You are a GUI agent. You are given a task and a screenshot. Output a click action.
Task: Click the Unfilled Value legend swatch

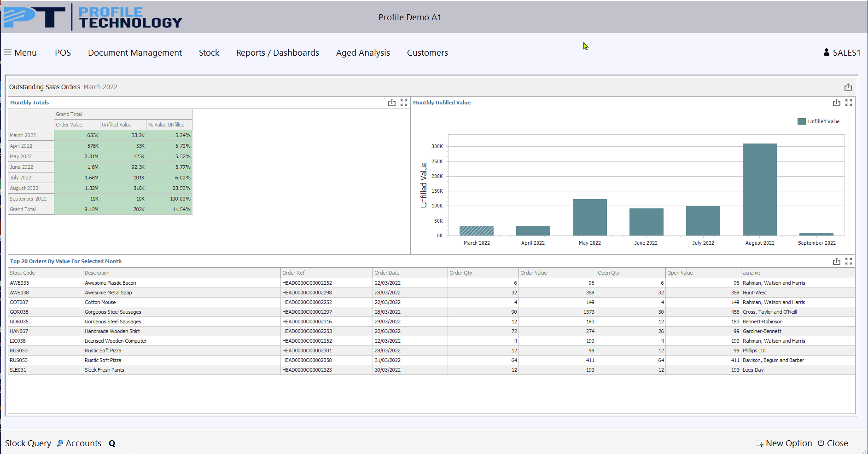[802, 121]
